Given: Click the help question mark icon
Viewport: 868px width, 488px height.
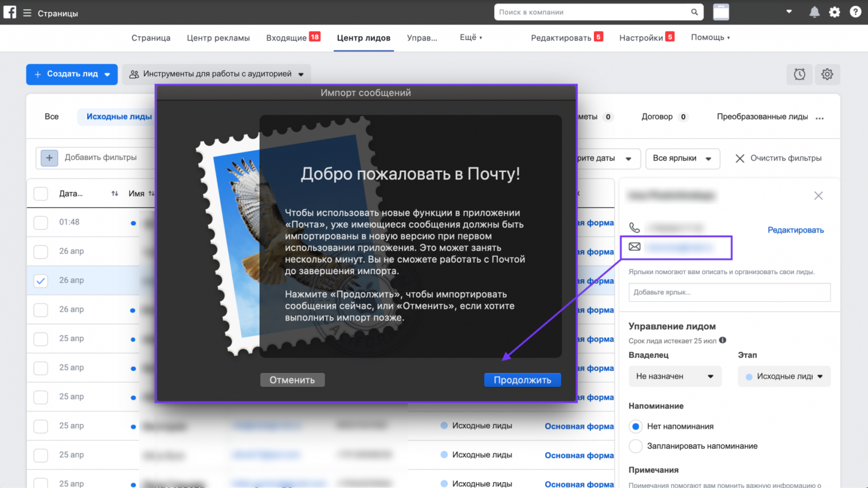Looking at the screenshot, I should 855,12.
